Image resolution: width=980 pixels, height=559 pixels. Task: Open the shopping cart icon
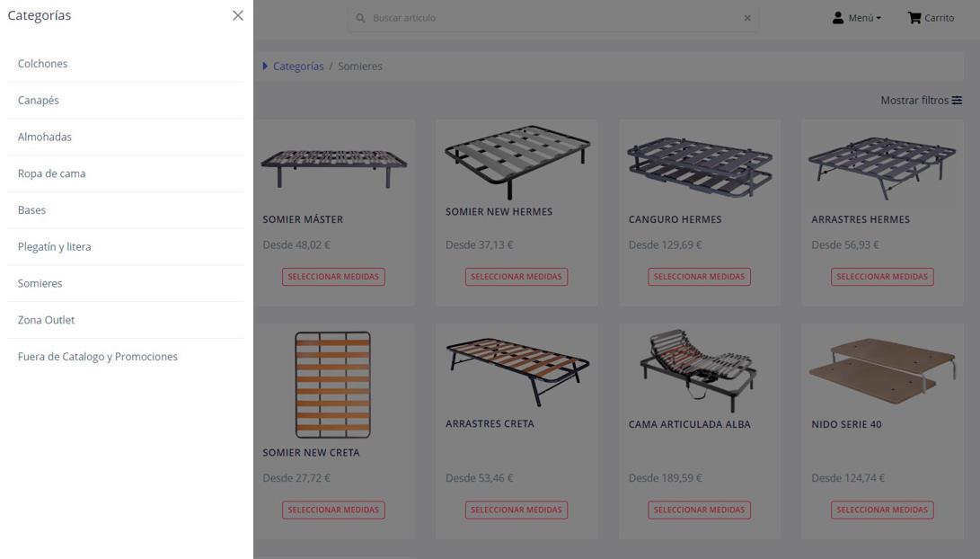(x=914, y=18)
